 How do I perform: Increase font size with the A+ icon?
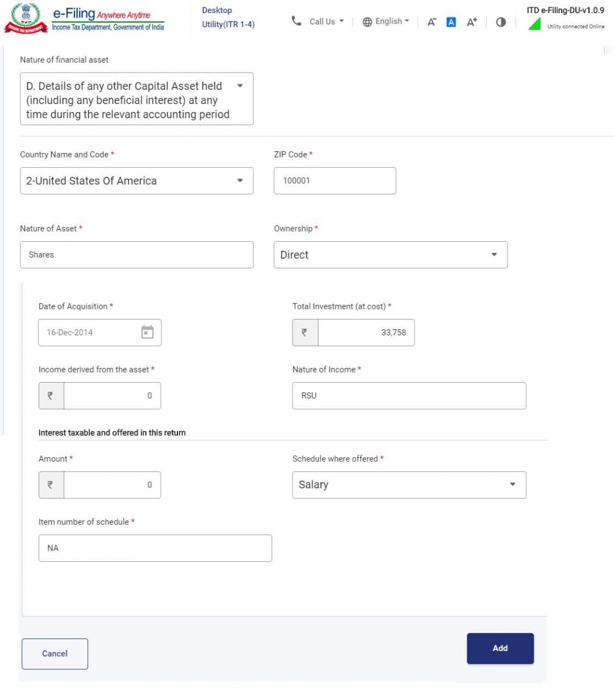471,22
